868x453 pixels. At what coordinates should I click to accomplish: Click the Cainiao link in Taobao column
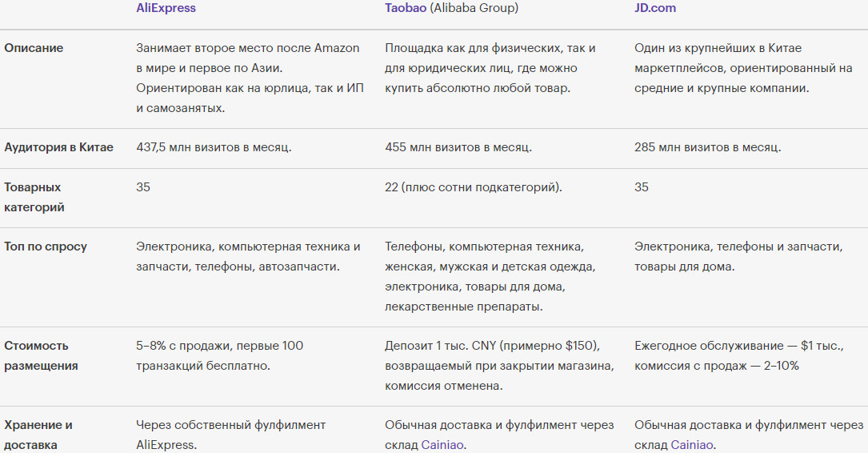coord(443,445)
